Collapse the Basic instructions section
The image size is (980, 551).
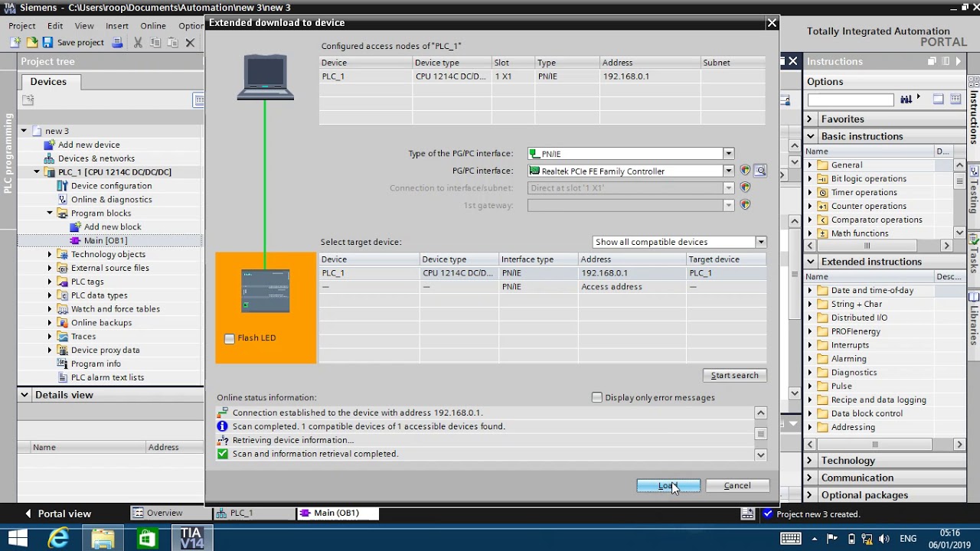point(810,136)
